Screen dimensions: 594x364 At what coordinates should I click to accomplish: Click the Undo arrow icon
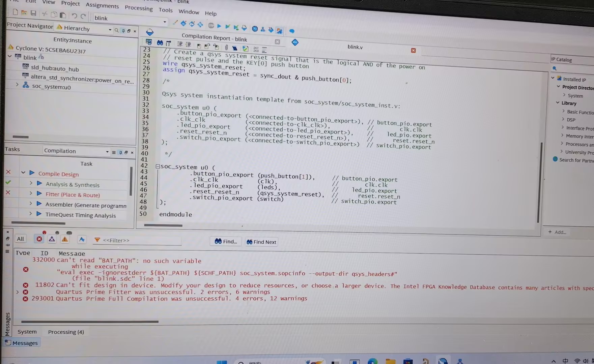point(74,16)
